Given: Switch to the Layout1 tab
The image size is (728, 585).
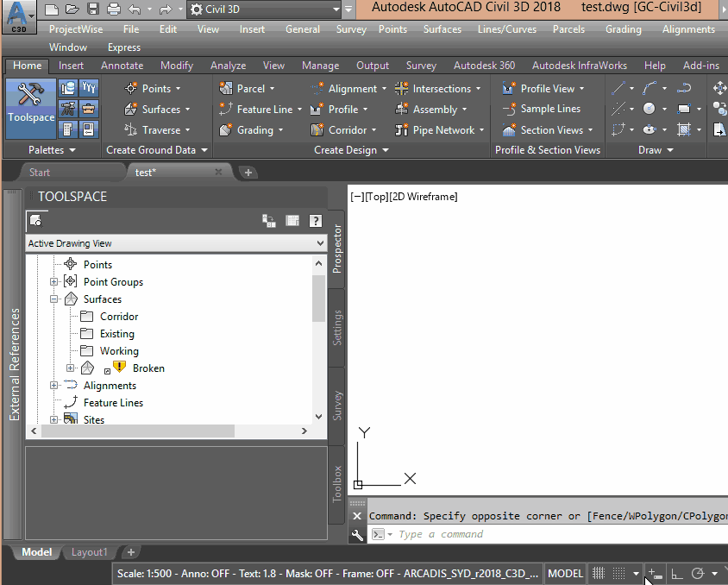Looking at the screenshot, I should pyautogui.click(x=89, y=552).
